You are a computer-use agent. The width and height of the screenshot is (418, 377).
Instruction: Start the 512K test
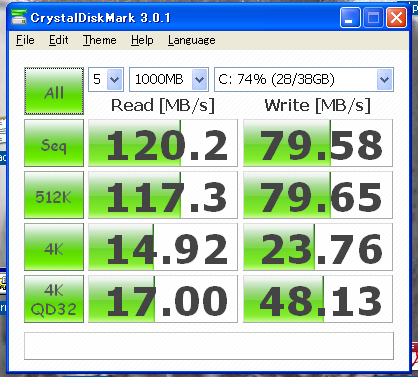(x=54, y=195)
